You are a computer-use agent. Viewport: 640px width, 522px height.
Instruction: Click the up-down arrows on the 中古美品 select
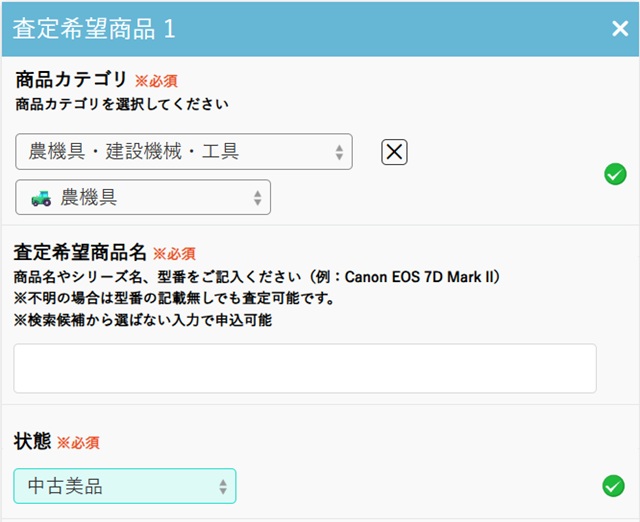(222, 487)
